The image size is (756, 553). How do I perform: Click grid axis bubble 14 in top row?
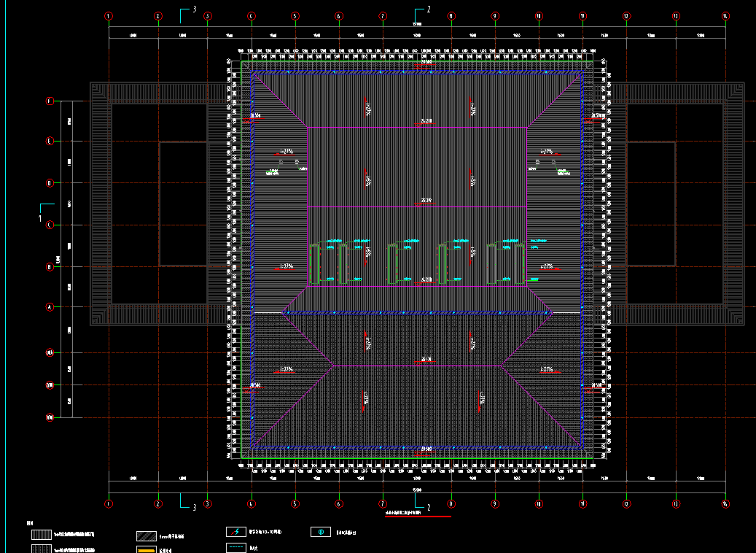(725, 15)
